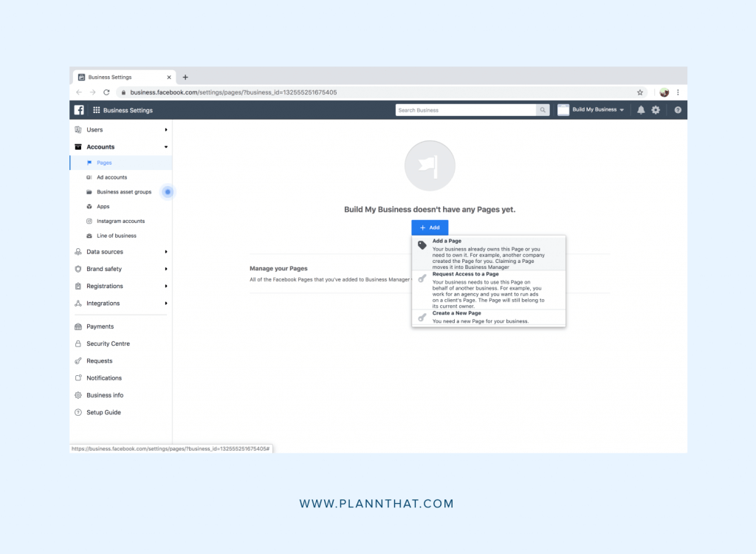
Task: Click the Apps cube icon
Action: coord(89,207)
